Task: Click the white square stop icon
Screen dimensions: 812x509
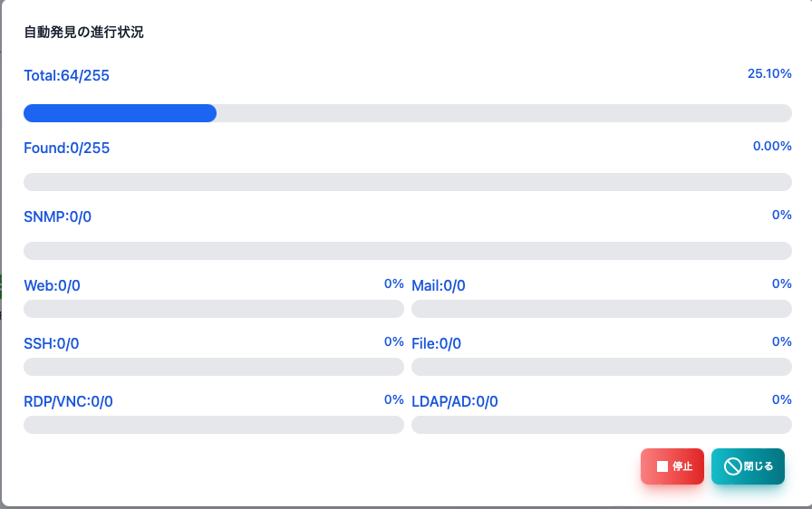Action: (x=662, y=466)
